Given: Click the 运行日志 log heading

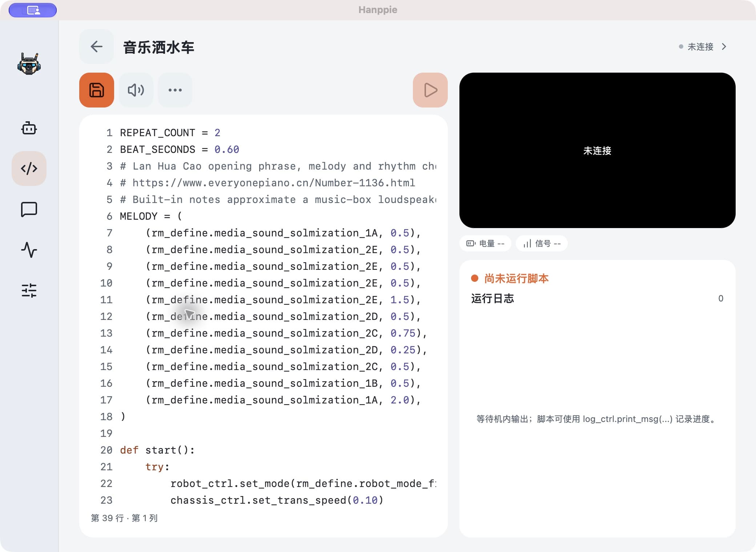Looking at the screenshot, I should (x=492, y=299).
